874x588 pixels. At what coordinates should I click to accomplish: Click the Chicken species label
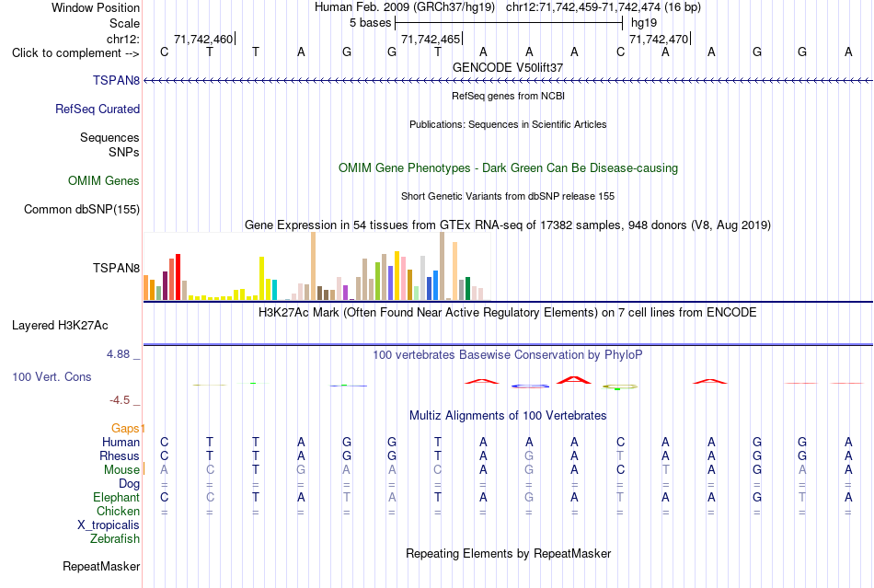coord(118,511)
